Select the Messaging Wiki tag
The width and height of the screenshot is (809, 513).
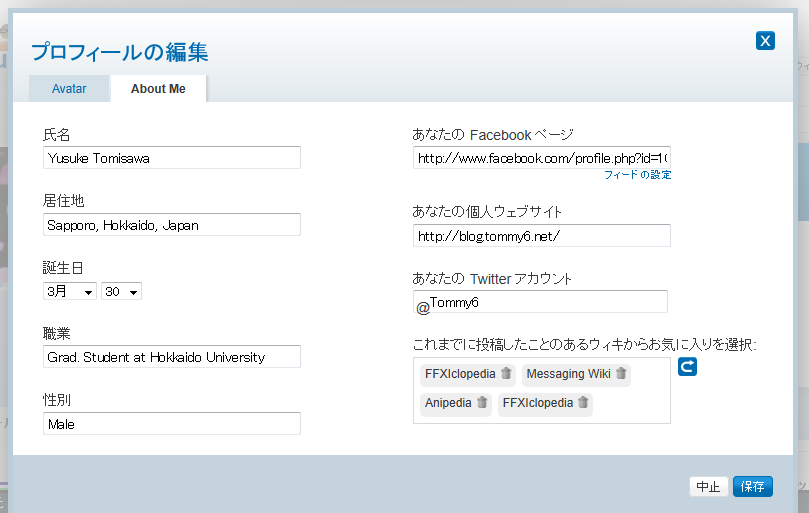576,374
